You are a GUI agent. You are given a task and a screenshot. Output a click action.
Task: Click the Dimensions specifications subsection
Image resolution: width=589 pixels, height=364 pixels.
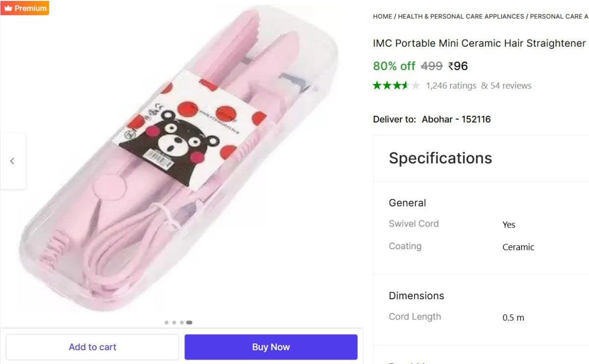(x=416, y=295)
